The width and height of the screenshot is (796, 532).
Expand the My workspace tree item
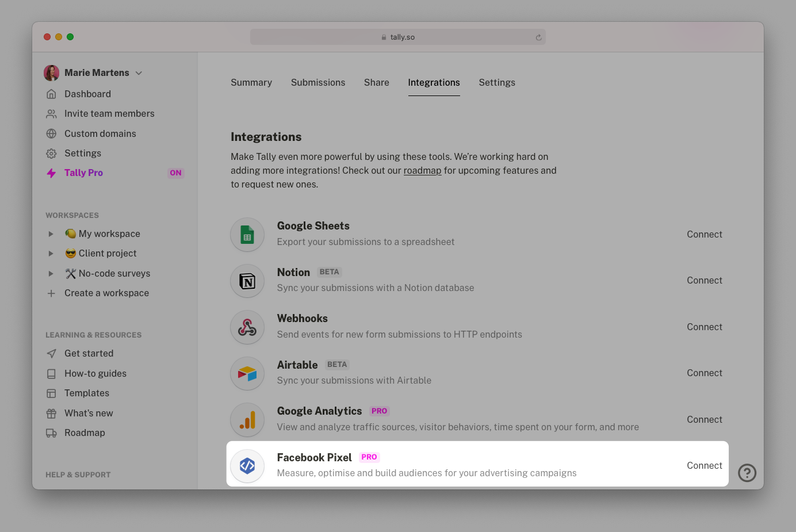pos(51,234)
